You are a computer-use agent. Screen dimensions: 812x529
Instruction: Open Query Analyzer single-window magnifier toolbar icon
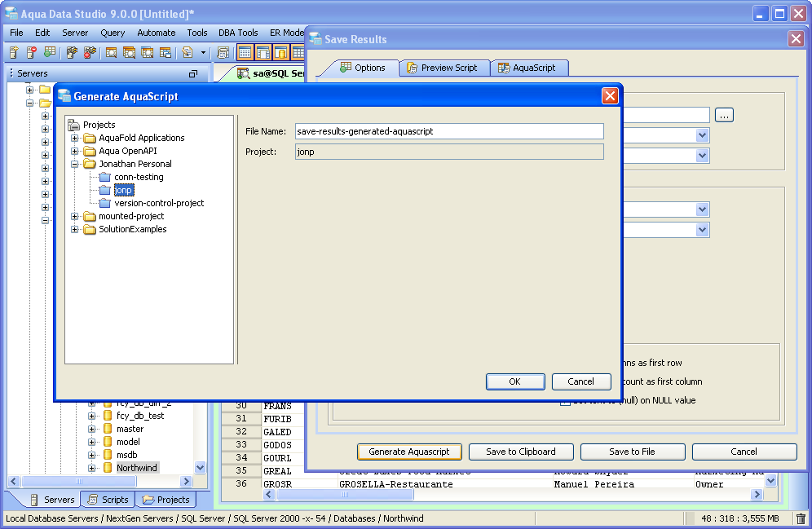tap(111, 52)
